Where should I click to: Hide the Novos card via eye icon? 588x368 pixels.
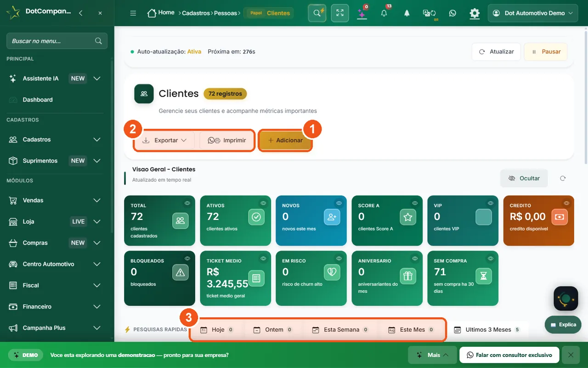(339, 203)
